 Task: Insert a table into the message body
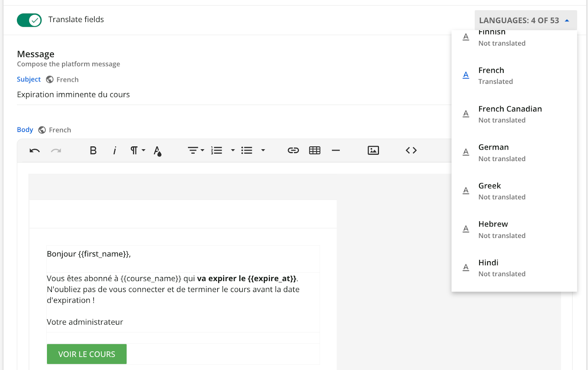pyautogui.click(x=315, y=150)
